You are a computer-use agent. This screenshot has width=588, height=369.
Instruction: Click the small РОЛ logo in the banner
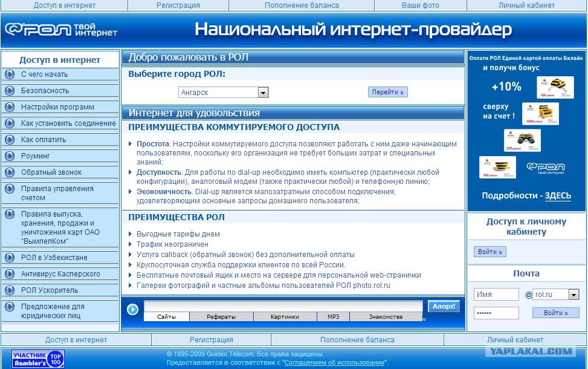546,168
